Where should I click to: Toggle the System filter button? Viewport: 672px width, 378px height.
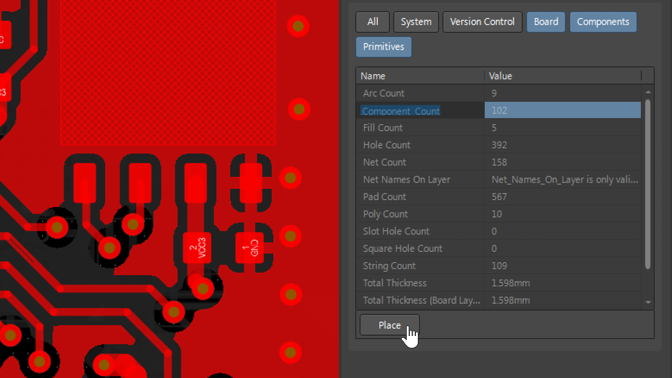[416, 22]
